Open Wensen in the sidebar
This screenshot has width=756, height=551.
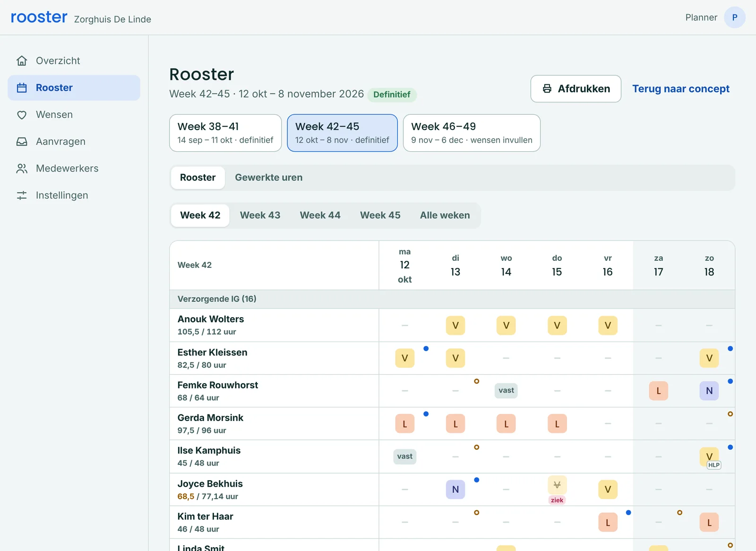[x=74, y=115]
